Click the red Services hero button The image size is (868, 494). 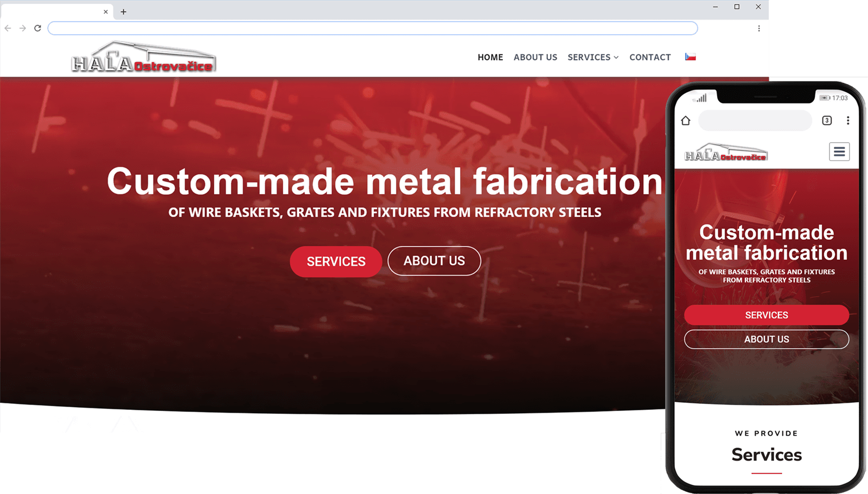336,261
